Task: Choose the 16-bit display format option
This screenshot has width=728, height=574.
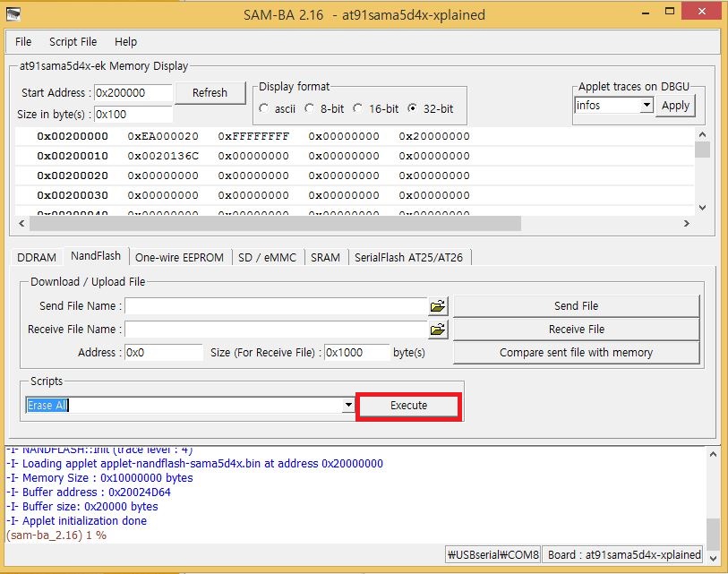Action: pos(358,108)
